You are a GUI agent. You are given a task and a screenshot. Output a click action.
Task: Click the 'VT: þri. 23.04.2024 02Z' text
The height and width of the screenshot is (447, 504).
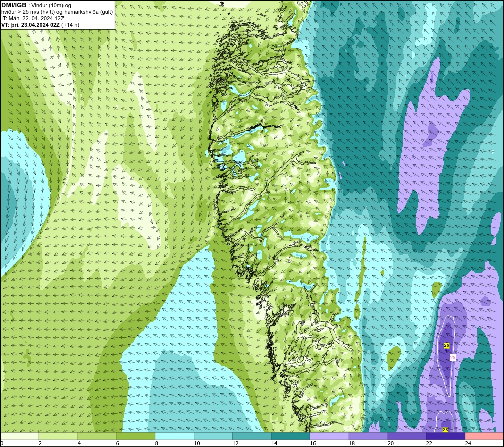tap(30, 25)
